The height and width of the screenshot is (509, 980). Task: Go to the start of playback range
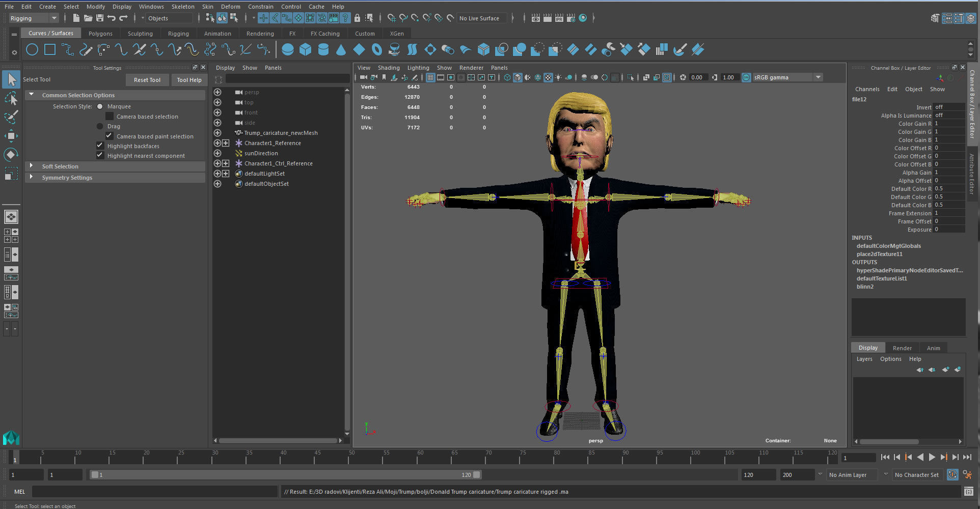(x=885, y=457)
